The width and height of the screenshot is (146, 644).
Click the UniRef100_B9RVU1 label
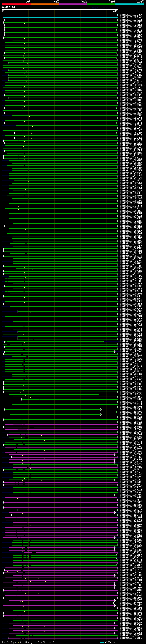(131, 412)
